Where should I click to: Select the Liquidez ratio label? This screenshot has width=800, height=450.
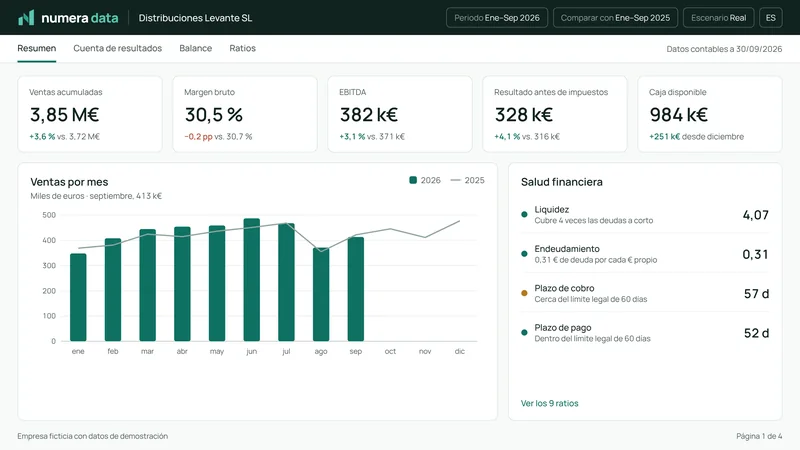coord(552,209)
